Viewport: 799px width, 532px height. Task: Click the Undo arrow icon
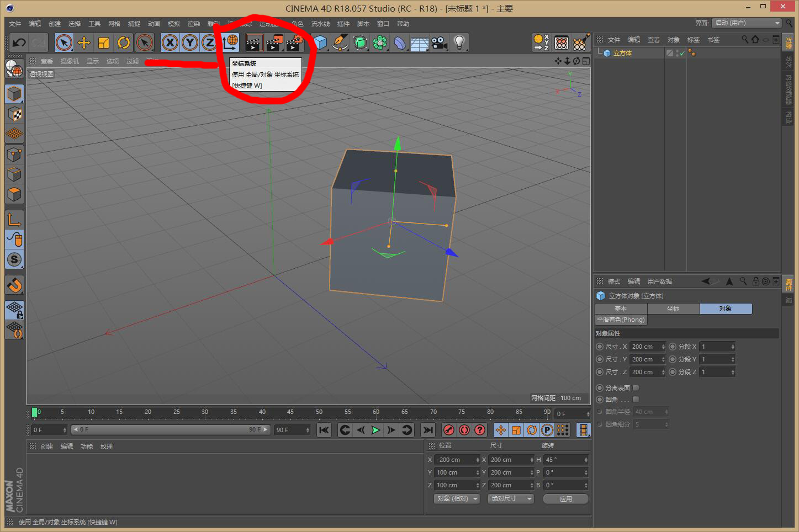tap(19, 42)
